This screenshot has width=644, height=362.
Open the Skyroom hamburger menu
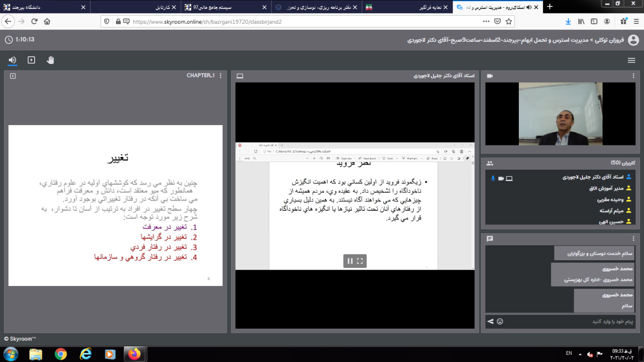pos(631,60)
